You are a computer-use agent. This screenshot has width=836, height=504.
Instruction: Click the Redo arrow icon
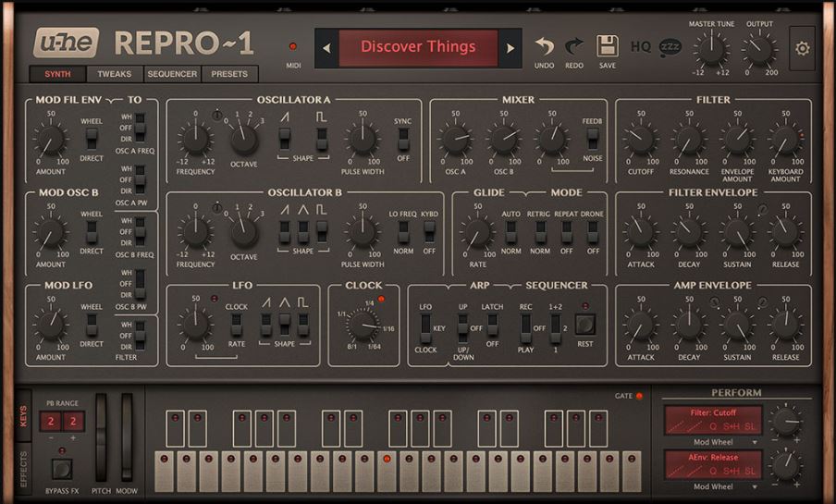click(574, 46)
